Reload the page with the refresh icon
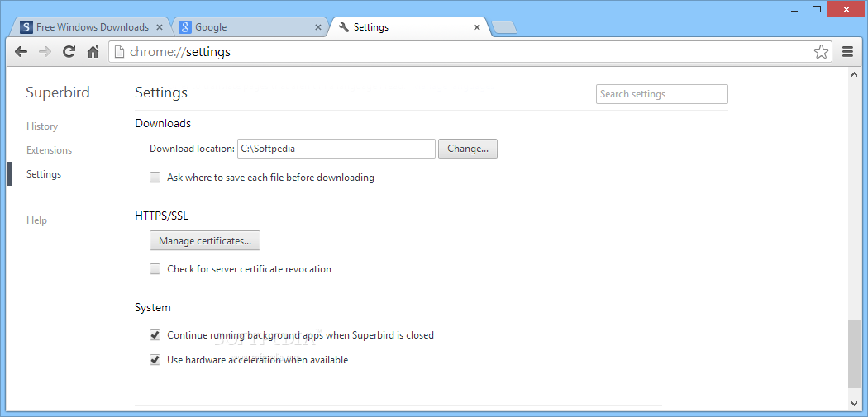This screenshot has height=417, width=868. (x=69, y=52)
